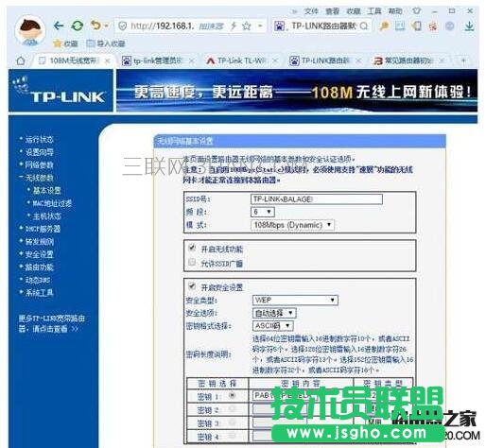Open the 帮助 menu
The height and width of the screenshot is (448, 486).
(395, 11)
